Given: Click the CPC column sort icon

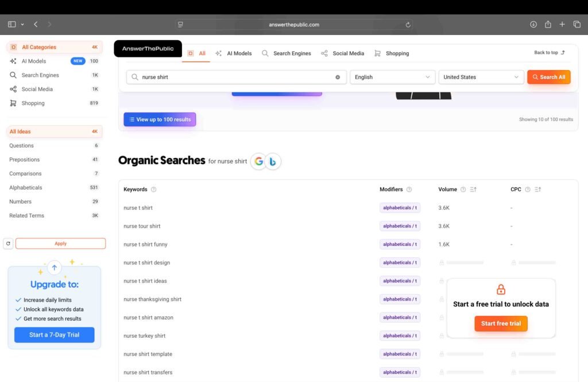Looking at the screenshot, I should [538, 190].
